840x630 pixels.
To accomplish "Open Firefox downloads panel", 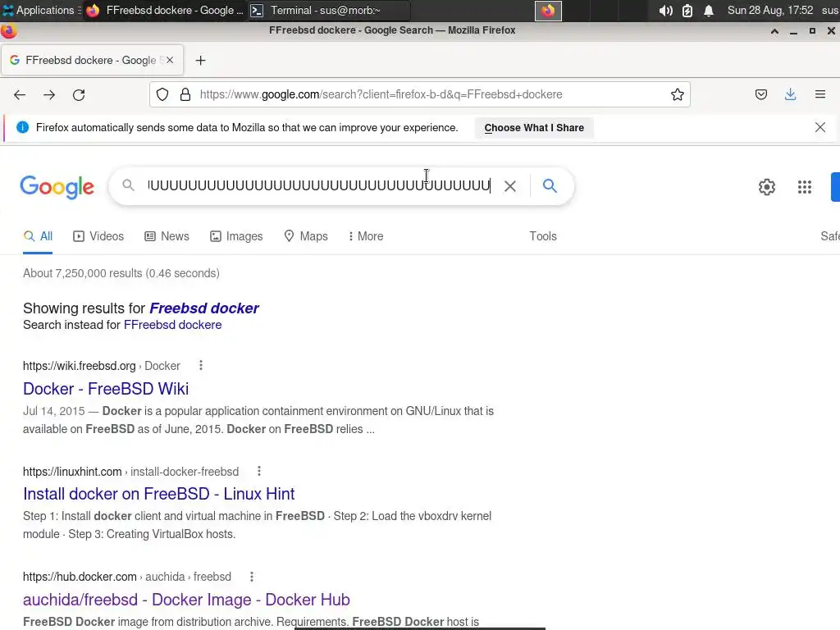I will point(790,95).
